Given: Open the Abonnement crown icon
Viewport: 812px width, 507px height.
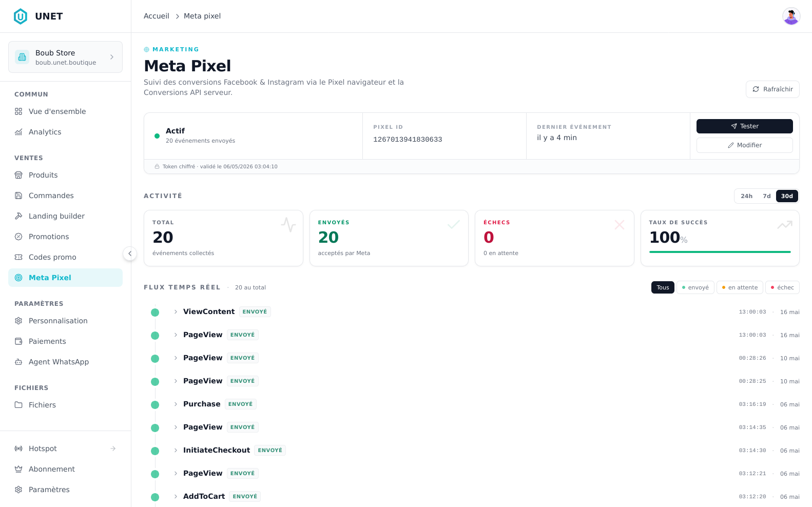Looking at the screenshot, I should click(x=18, y=469).
